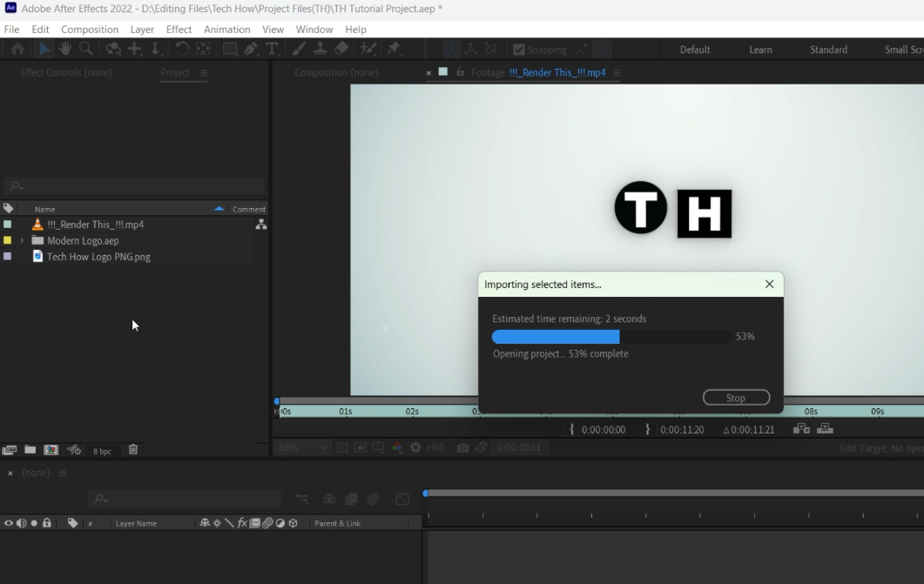Open the Layer menu
The image size is (924, 584).
(x=142, y=30)
